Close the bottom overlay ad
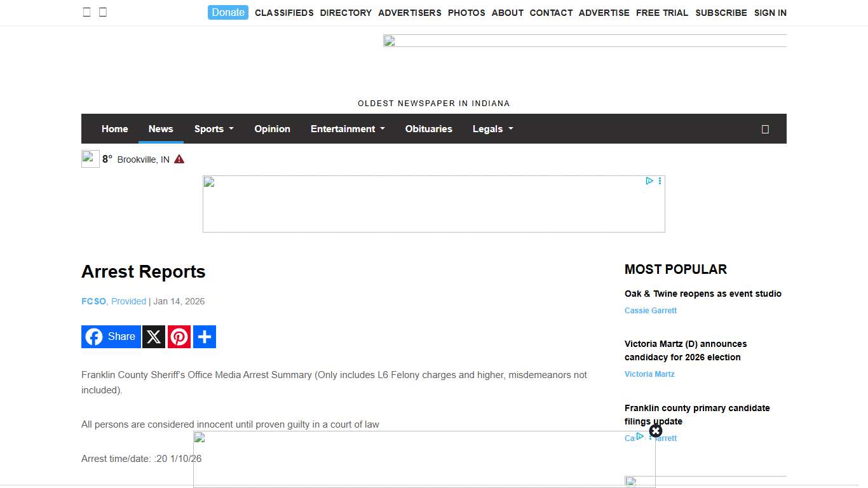Screen dimensions: 868x488 [x=656, y=431]
